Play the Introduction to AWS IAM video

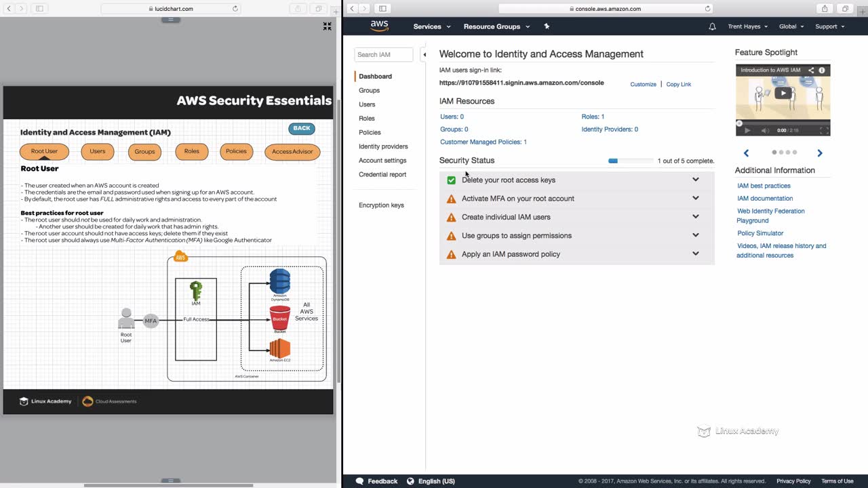pos(783,93)
